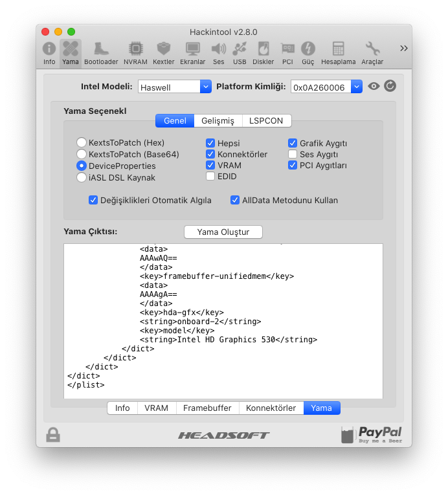Switch to the Ekranlar display section
This screenshot has height=495, width=448.
192,53
